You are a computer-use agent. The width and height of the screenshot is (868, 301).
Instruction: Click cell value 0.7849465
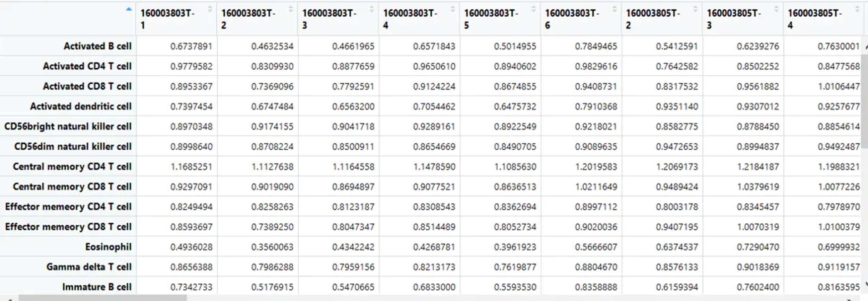(596, 47)
